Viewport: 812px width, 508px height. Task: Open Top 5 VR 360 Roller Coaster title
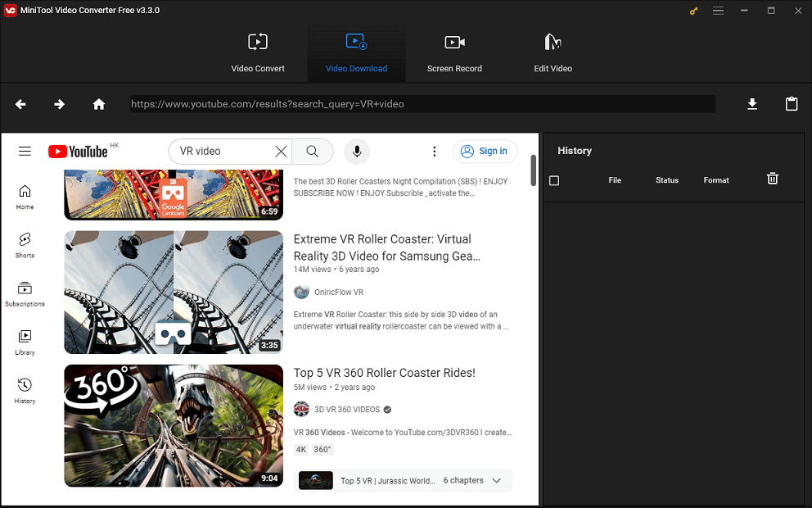tap(384, 373)
